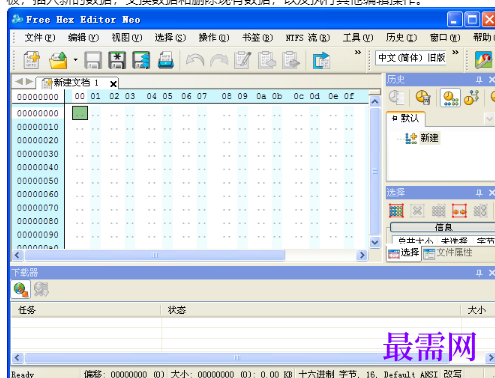Viewport: 495px width, 378px height.
Task: Open the 选择 menu
Action: pyautogui.click(x=170, y=38)
